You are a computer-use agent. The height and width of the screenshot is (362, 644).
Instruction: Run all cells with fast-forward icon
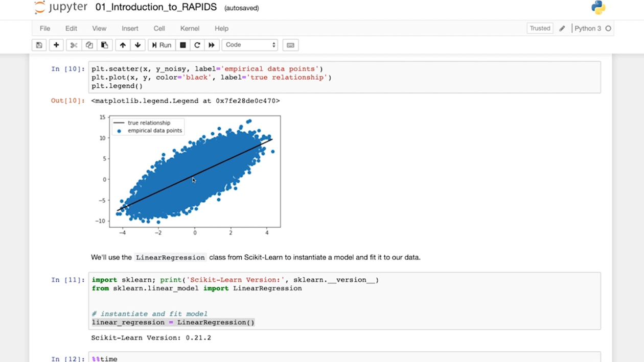(212, 45)
